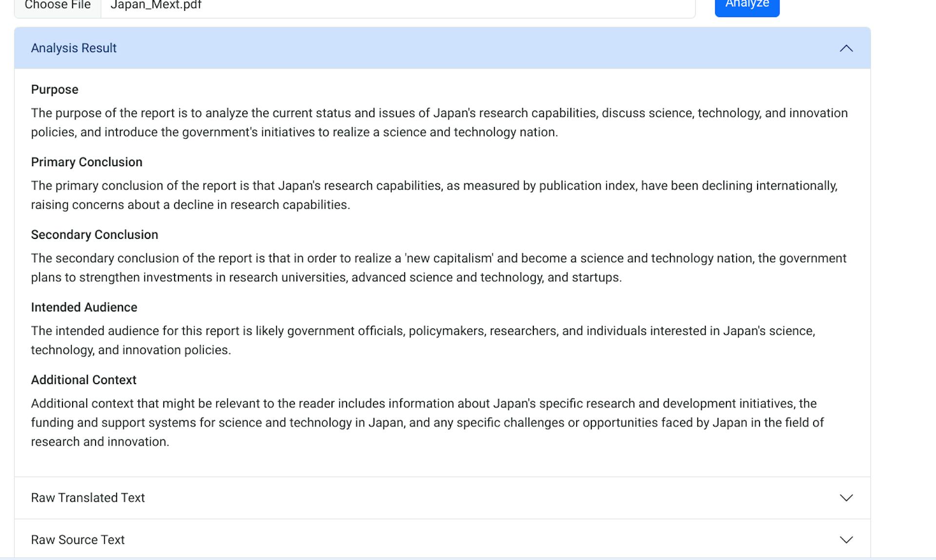
Task: Click the Intended Audience paragraph text
Action: 423,340
